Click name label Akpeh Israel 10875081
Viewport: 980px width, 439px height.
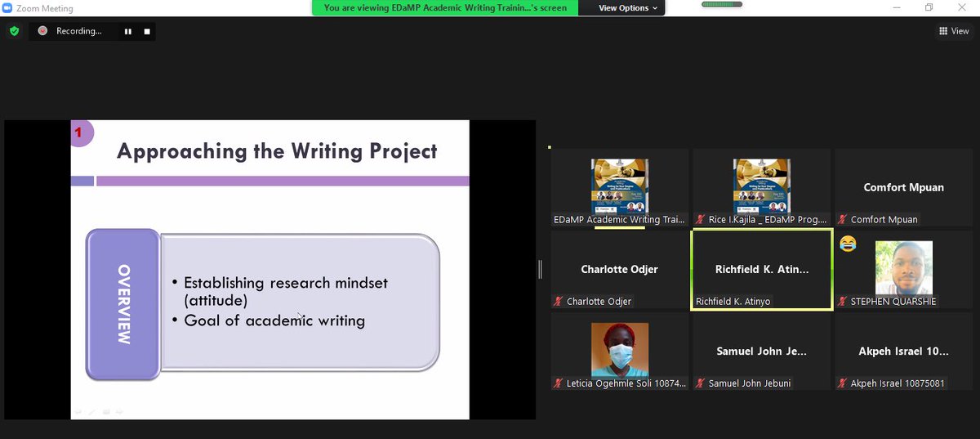(898, 383)
